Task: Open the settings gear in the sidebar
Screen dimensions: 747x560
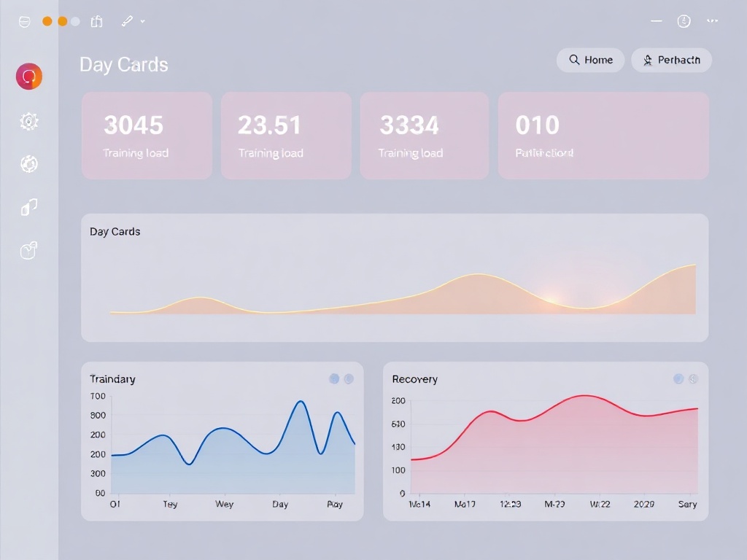Action: 29,122
